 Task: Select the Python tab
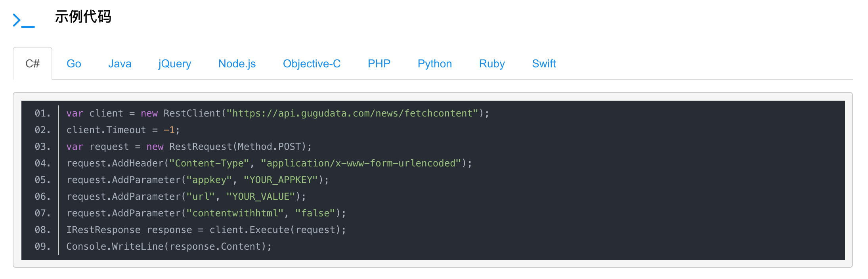pos(434,64)
